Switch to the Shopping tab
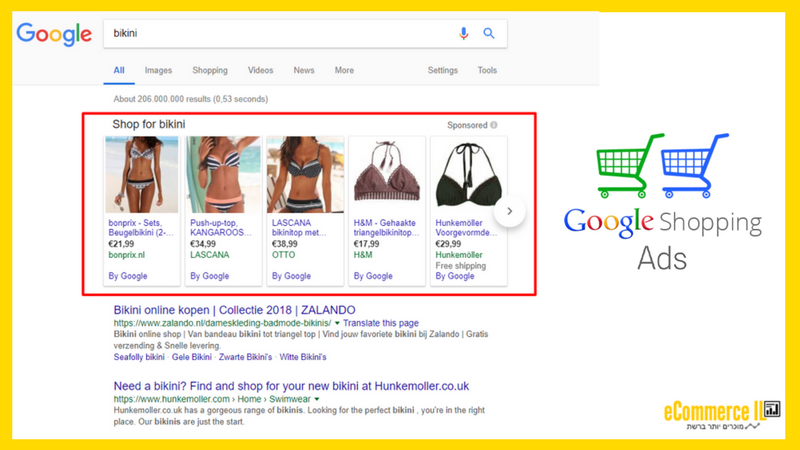This screenshot has width=800, height=450. 210,70
